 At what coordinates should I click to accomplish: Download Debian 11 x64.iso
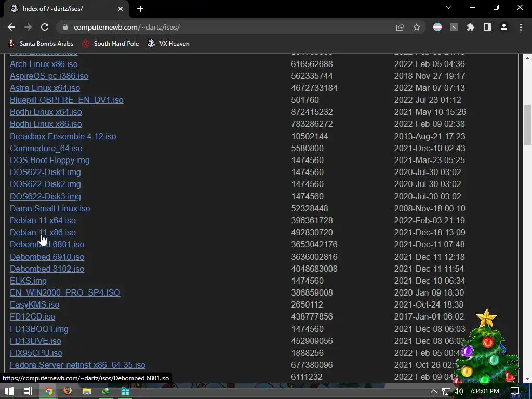click(x=43, y=220)
